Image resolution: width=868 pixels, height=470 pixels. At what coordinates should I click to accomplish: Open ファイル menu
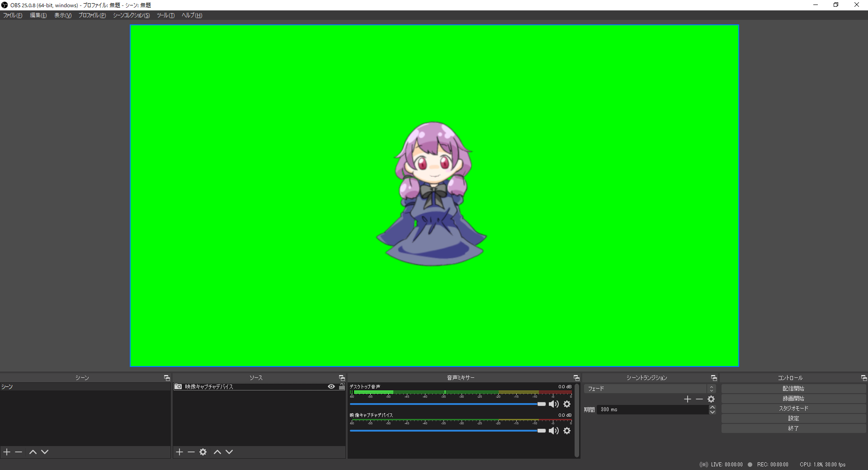click(13, 15)
